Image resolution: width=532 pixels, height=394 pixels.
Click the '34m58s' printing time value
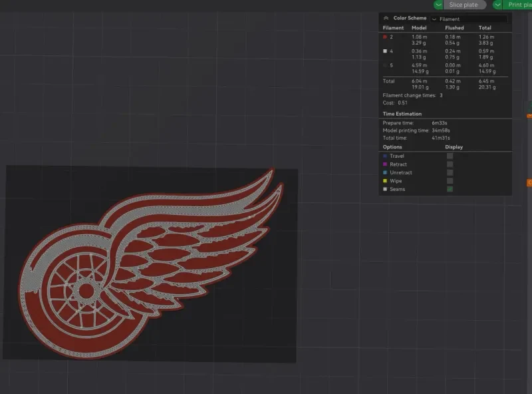(441, 130)
